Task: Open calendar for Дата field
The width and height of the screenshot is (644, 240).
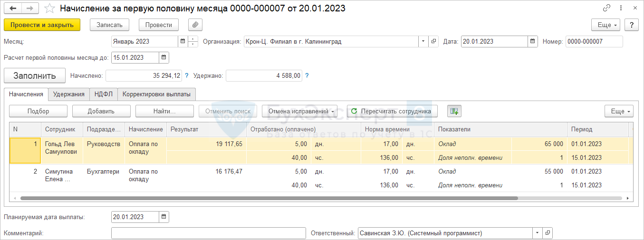Action: click(x=533, y=42)
